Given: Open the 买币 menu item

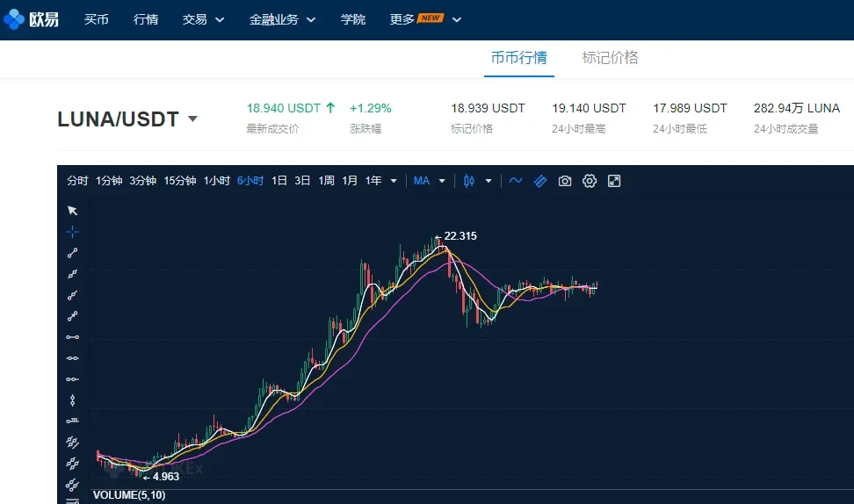Looking at the screenshot, I should 97,19.
